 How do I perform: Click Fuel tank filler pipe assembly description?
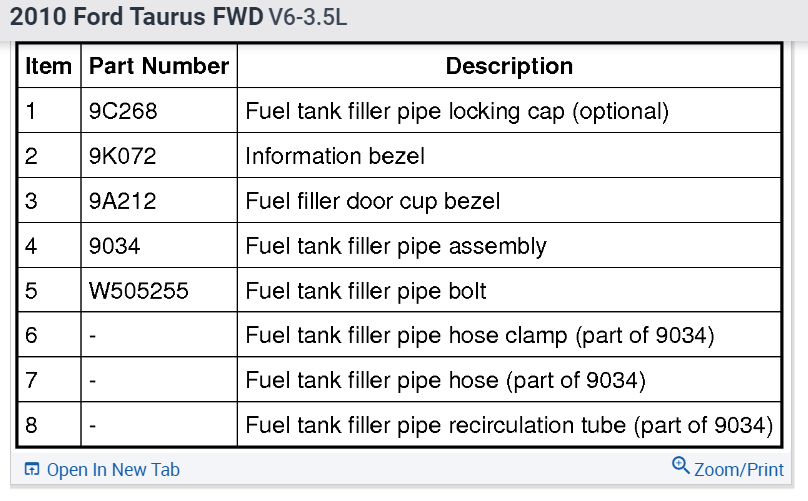coord(396,246)
